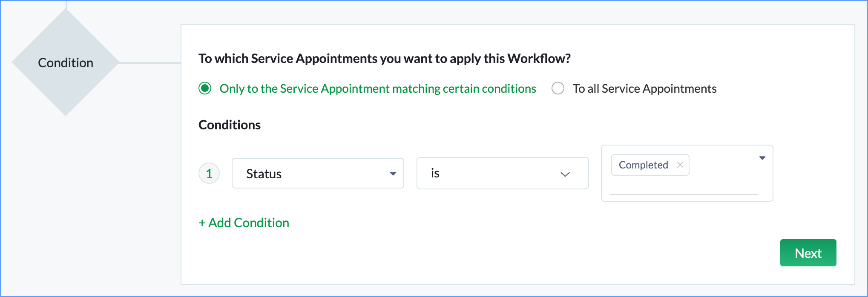
Task: Open the "is" operator dropdown
Action: [502, 173]
